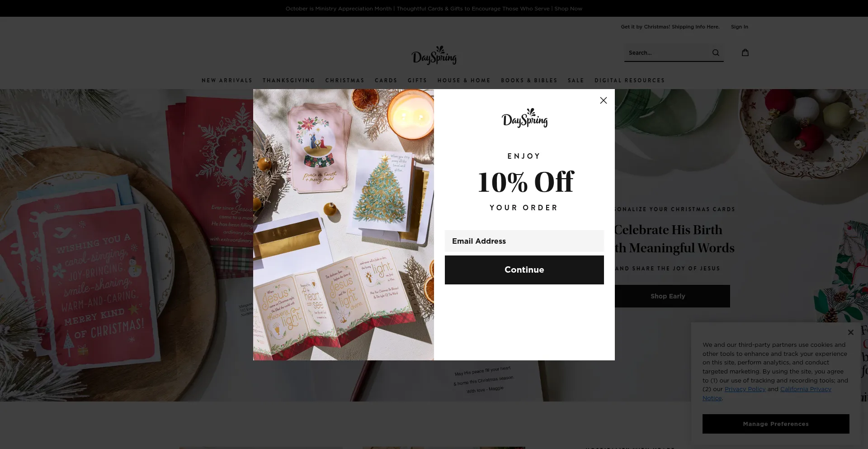Click the Email Address field
The width and height of the screenshot is (868, 449).
[524, 241]
